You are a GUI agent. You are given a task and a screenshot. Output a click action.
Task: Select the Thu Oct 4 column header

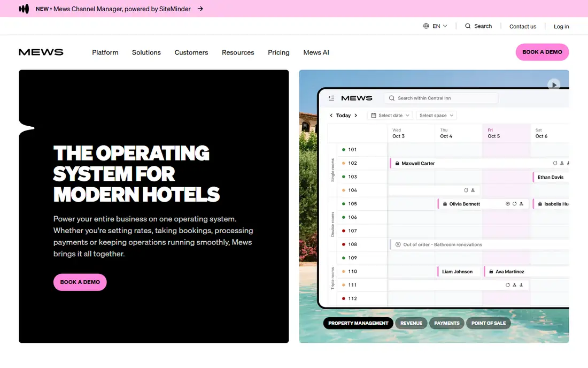(459, 133)
